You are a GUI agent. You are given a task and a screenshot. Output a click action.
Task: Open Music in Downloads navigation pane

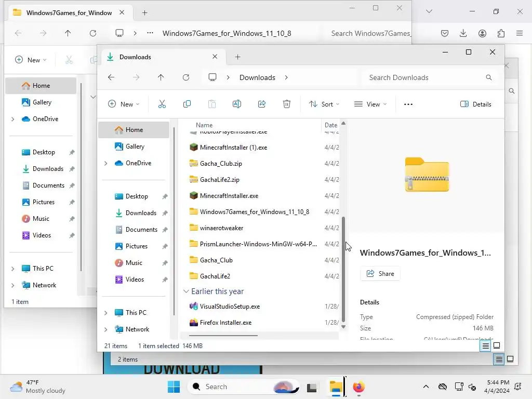click(134, 262)
